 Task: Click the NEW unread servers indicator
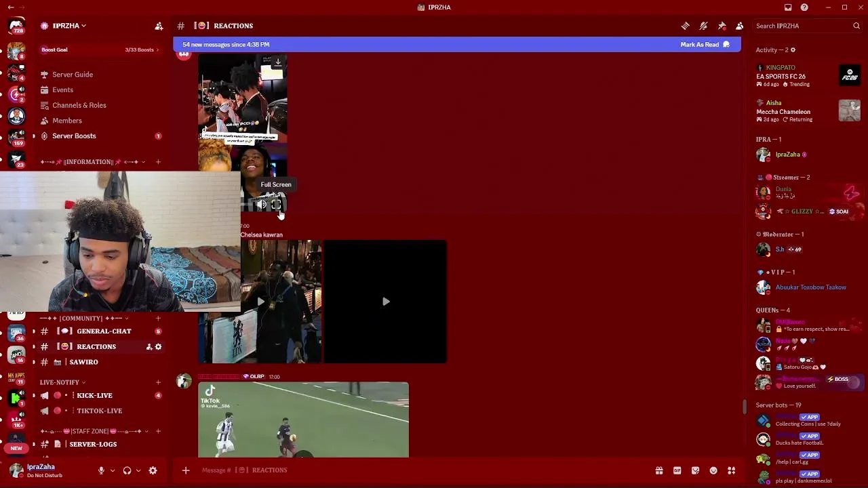tap(16, 448)
